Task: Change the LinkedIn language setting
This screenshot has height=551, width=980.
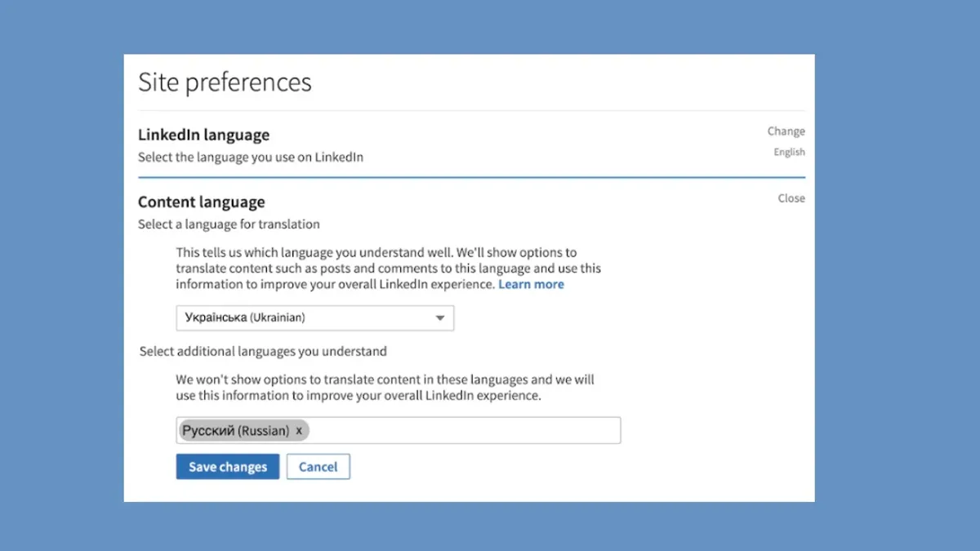Action: 786,131
